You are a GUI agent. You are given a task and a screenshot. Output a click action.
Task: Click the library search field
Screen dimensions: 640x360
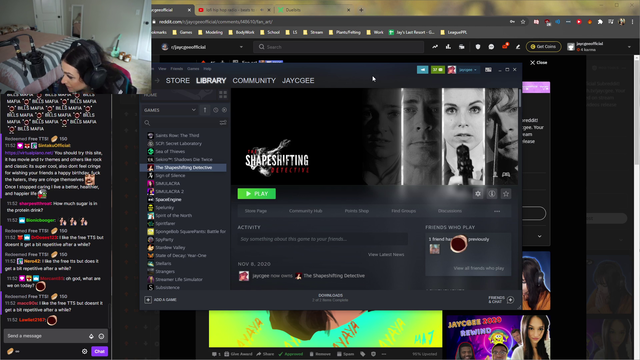click(x=182, y=122)
